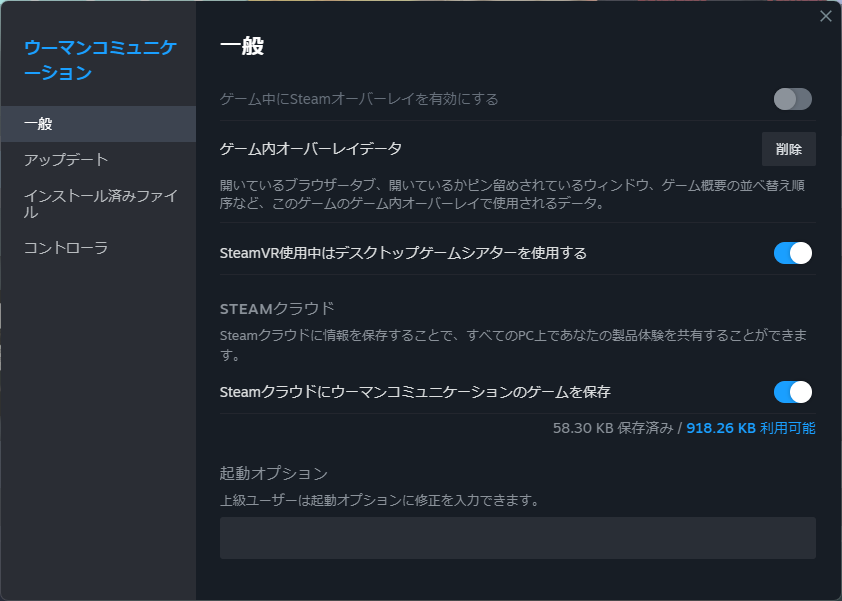Screen dimensions: 842x601
Task: Close the game properties dialog
Action: pos(825,16)
